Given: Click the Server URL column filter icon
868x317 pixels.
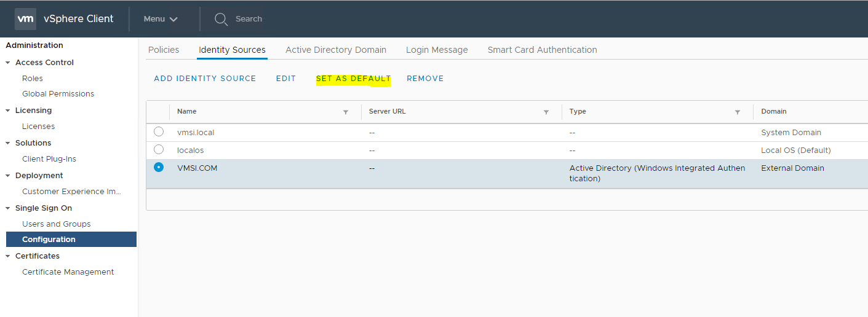Looking at the screenshot, I should tap(546, 112).
